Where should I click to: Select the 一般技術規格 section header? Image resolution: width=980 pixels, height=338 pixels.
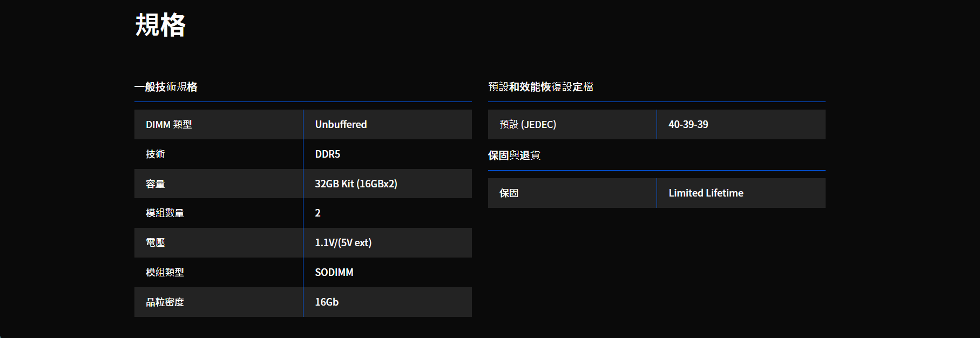[166, 87]
